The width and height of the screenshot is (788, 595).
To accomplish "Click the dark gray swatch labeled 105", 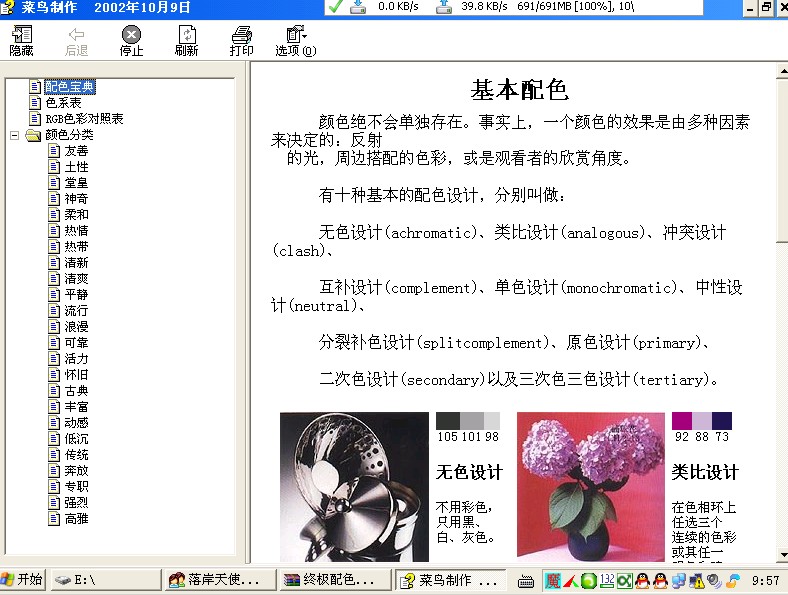I will [448, 421].
